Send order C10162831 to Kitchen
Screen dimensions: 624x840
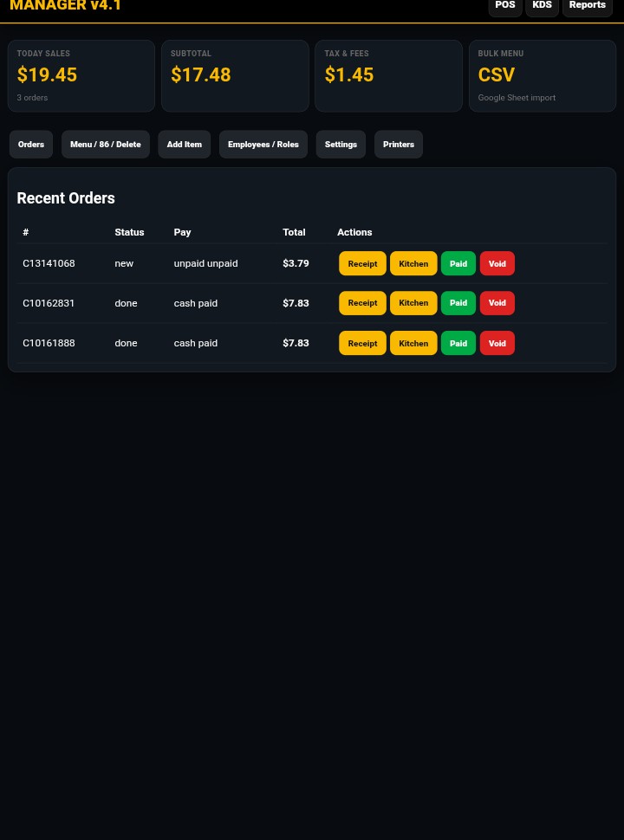tap(413, 303)
